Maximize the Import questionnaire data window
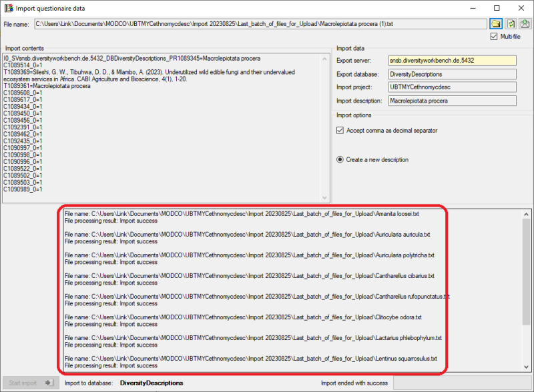This screenshot has height=392, width=534. pos(497,8)
